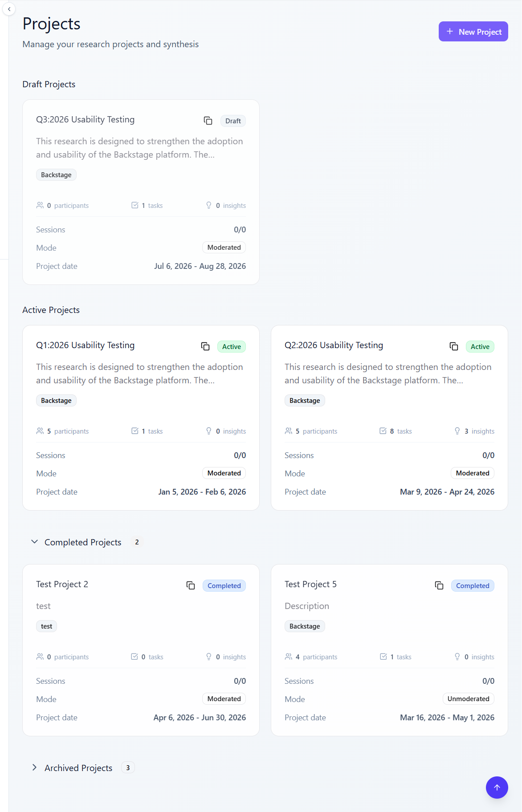The width and height of the screenshot is (522, 812).
Task: Click the insights lightbulb icon on Q2:2026
Action: click(457, 431)
